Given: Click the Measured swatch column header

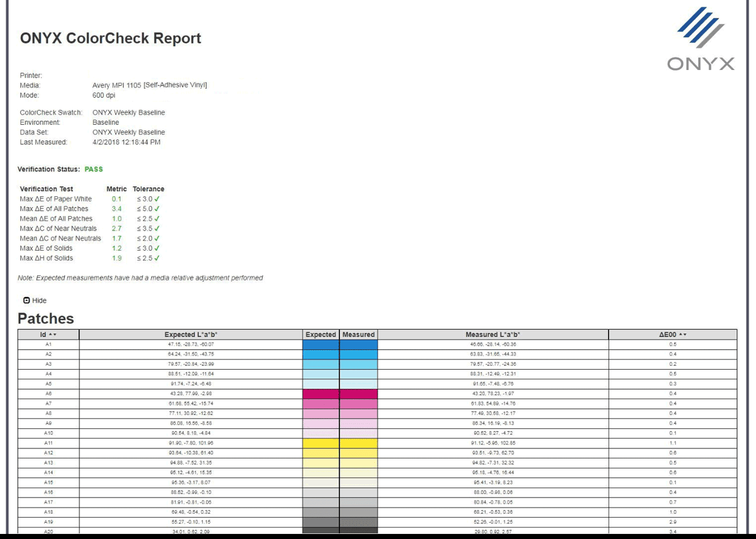Looking at the screenshot, I should pos(358,334).
